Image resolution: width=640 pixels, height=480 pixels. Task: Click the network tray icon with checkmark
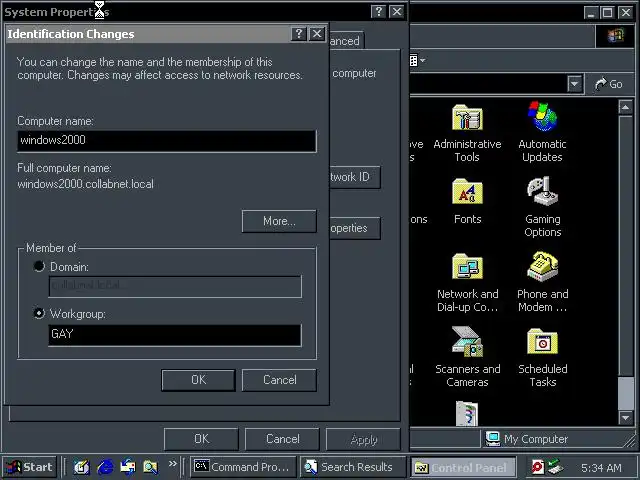coord(556,467)
